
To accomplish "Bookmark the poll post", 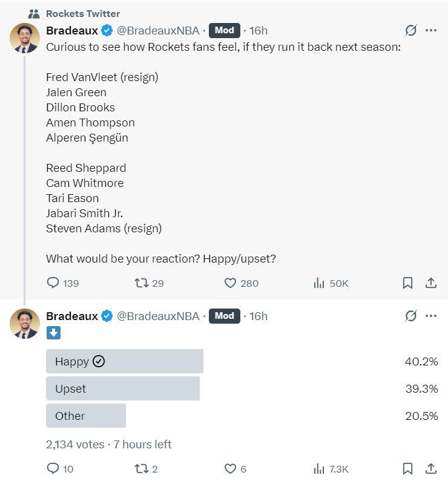I will [x=408, y=468].
